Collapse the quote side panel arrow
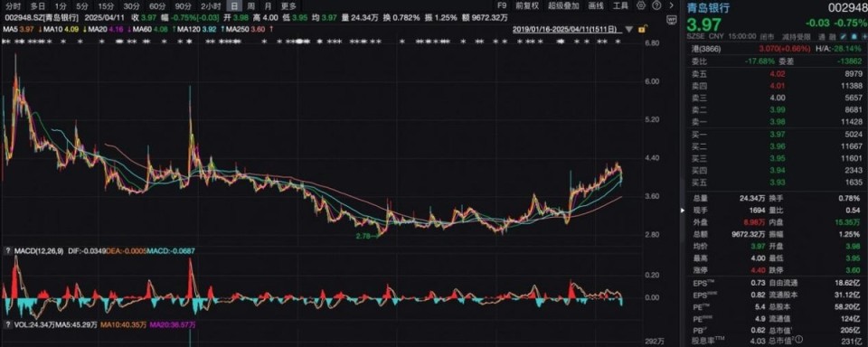Image resolution: width=868 pixels, height=347 pixels. (x=682, y=211)
